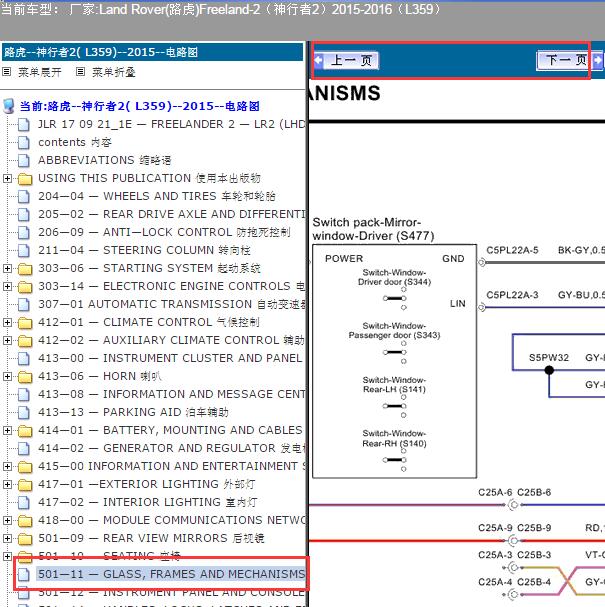Screen dimensions: 605x607
Task: Click folder icon of 414-01 BATTERY
Action: click(x=25, y=431)
